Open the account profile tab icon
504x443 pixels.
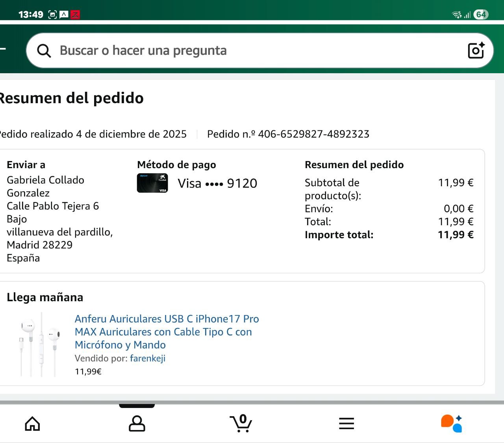coord(137,424)
